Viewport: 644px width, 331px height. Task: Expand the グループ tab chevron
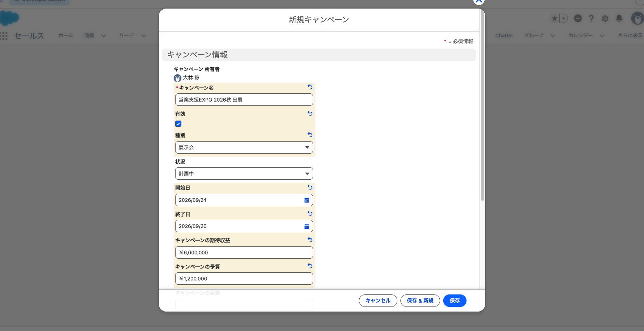click(553, 36)
